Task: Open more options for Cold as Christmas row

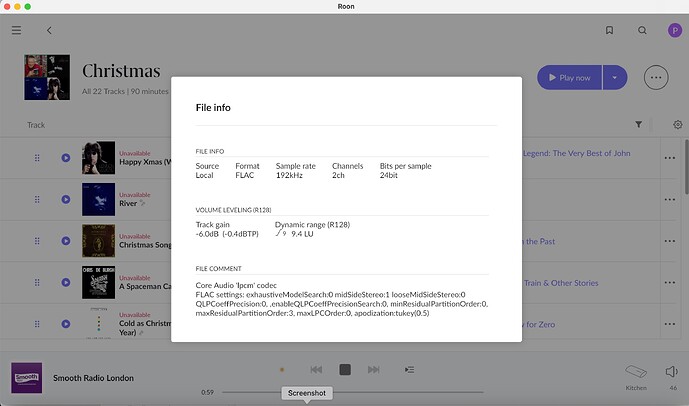Action: coord(670,324)
